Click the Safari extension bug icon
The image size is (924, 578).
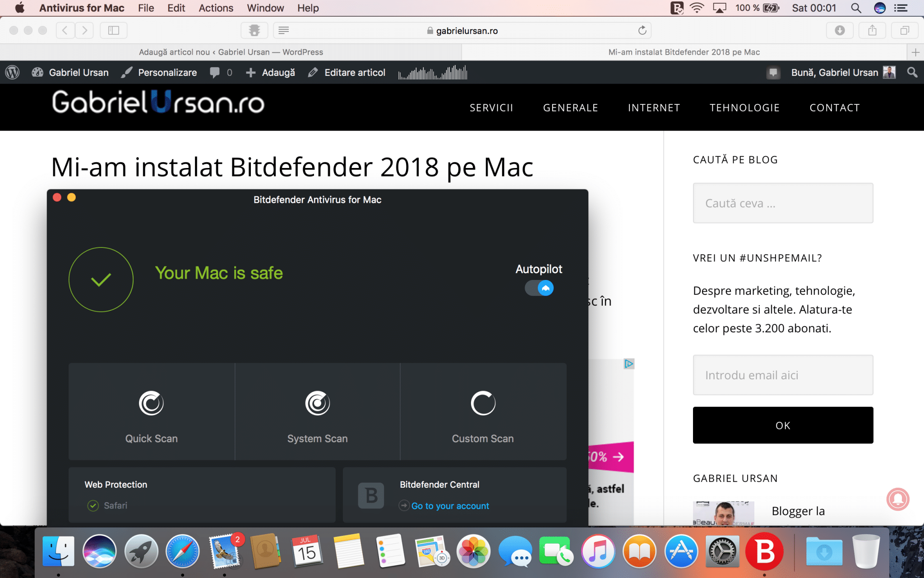[254, 30]
